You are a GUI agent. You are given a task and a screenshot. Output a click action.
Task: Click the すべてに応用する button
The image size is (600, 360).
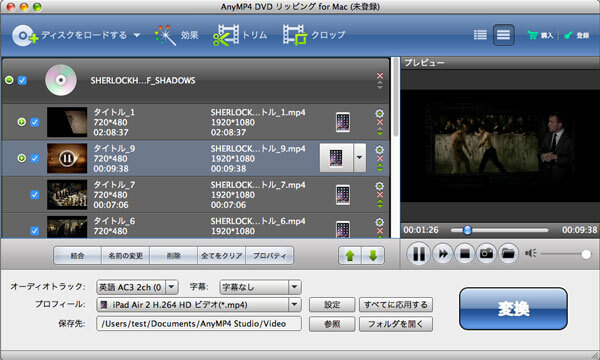(x=396, y=305)
